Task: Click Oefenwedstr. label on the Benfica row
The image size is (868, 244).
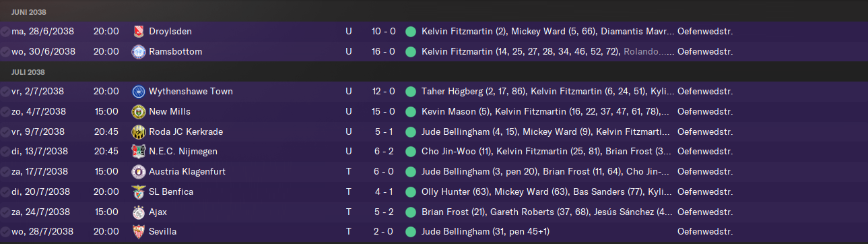Action: pyautogui.click(x=705, y=191)
